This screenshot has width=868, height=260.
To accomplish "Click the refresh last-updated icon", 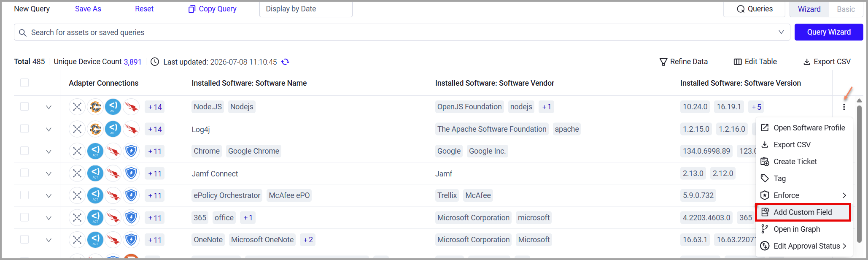I will click(x=286, y=62).
